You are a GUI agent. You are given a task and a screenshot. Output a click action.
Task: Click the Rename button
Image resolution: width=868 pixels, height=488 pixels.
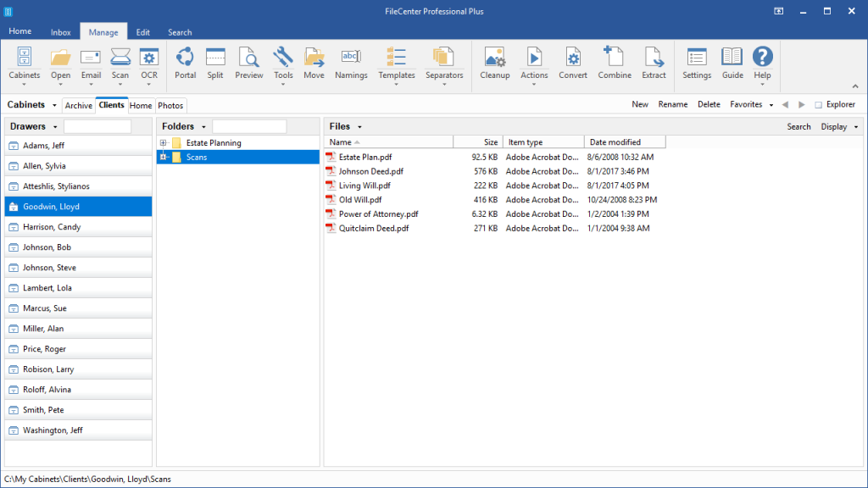672,104
